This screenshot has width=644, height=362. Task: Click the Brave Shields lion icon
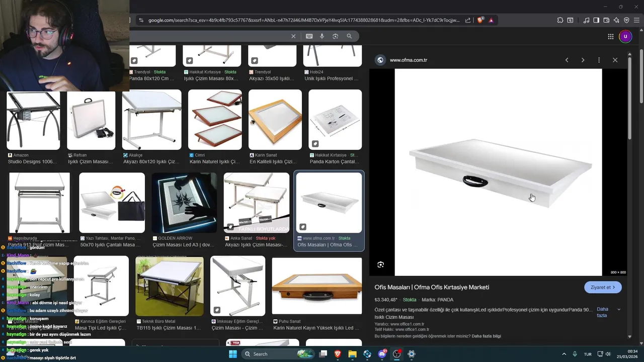[x=480, y=20]
